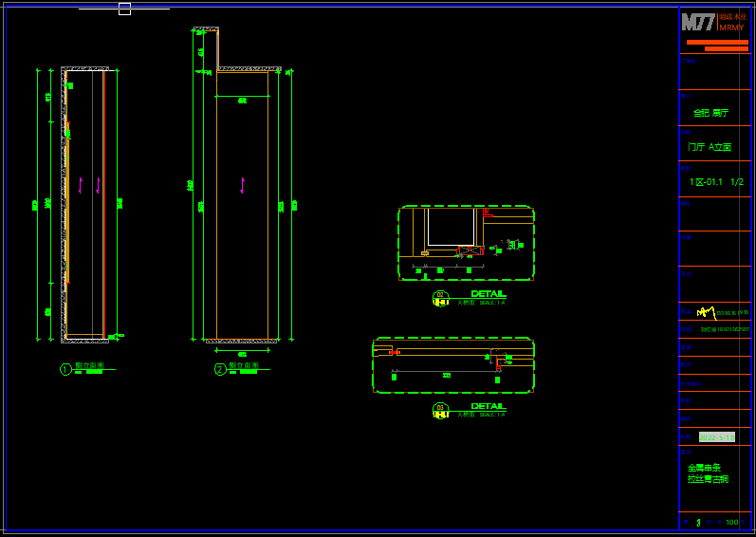Click the upper DETAIL 03 callout symbol

point(441,298)
